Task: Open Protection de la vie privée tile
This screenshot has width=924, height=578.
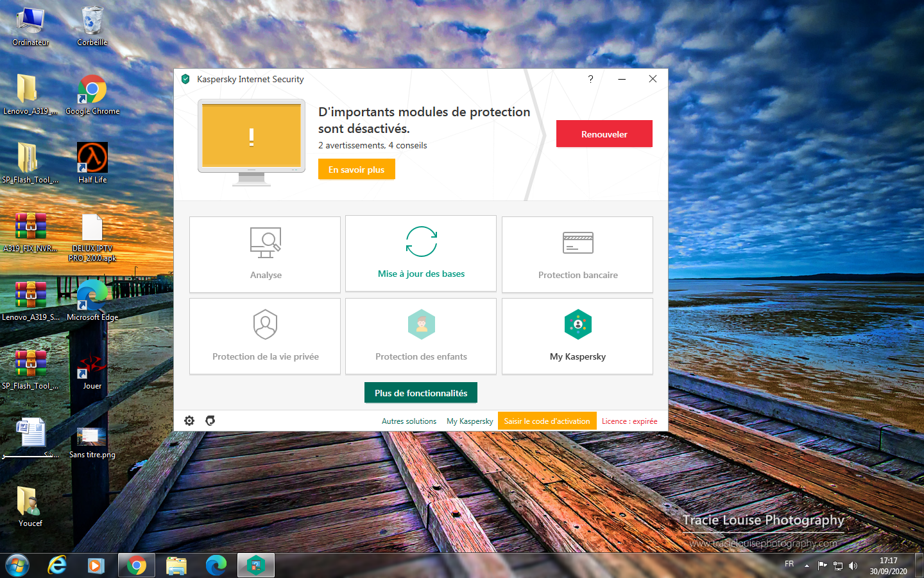Action: [265, 336]
